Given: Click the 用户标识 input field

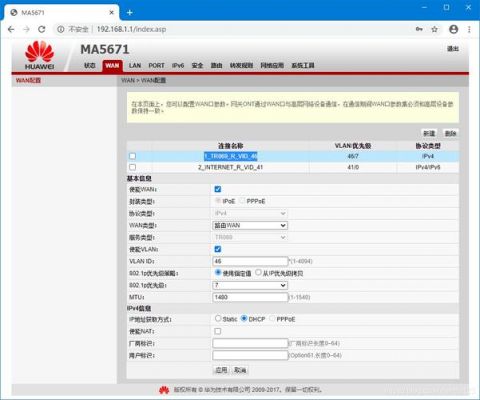Looking at the screenshot, I should pos(250,355).
